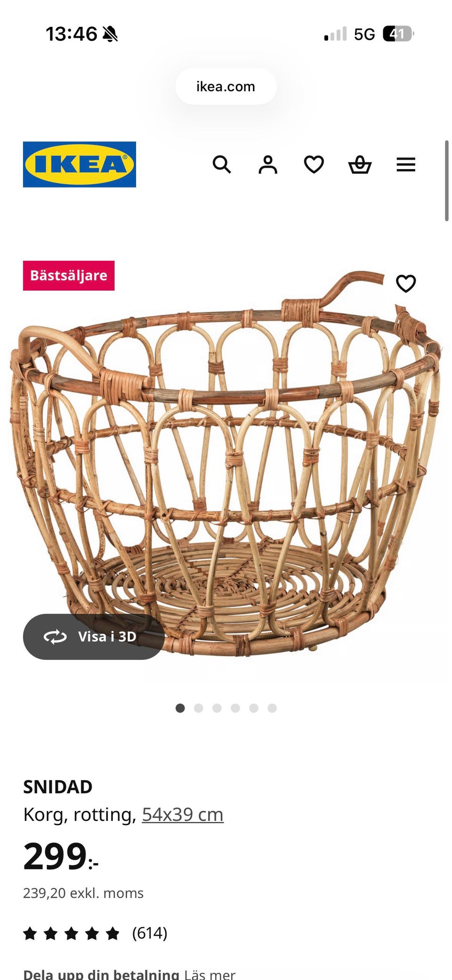Tap the SNIDAD rattan basket product image
Screen dimensions: 452x980
tap(226, 464)
